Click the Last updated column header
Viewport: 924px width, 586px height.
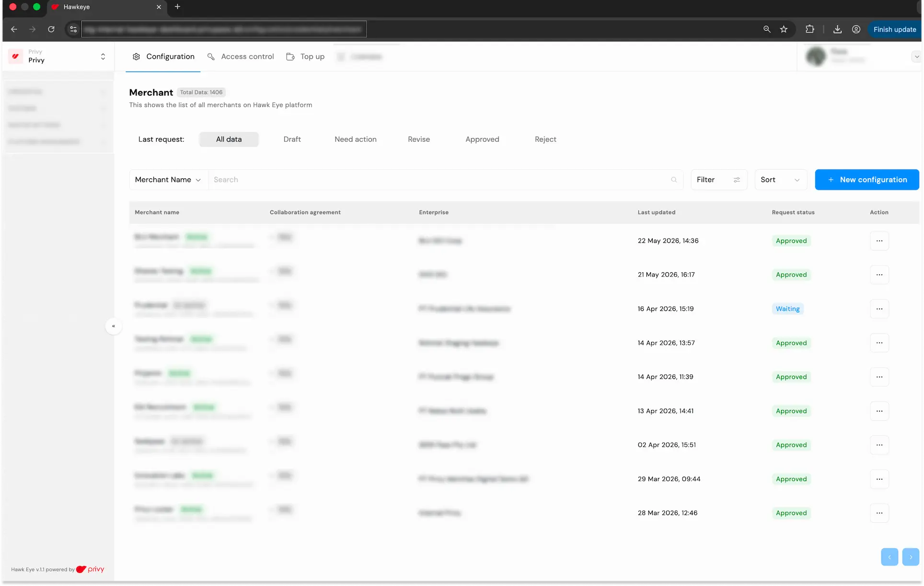click(x=657, y=212)
